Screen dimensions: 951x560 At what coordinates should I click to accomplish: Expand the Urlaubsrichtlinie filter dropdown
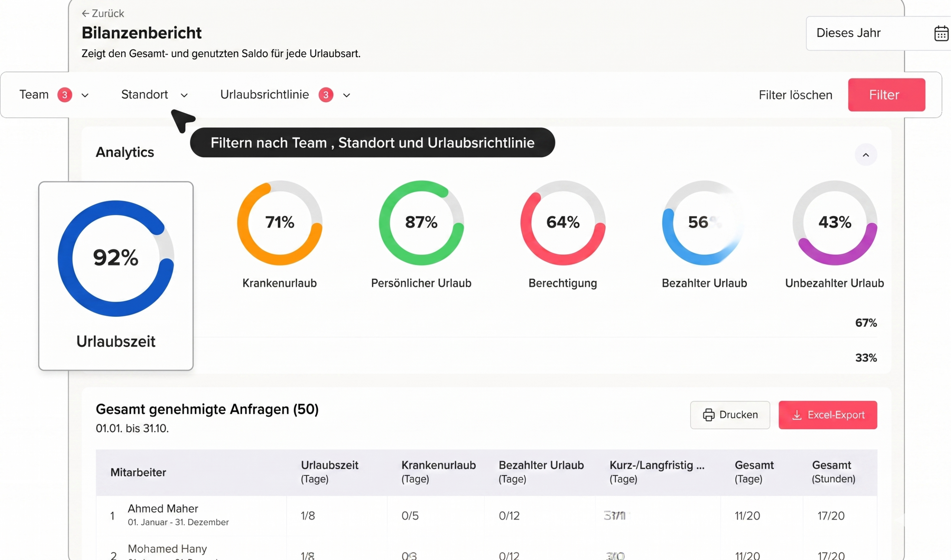pos(347,95)
